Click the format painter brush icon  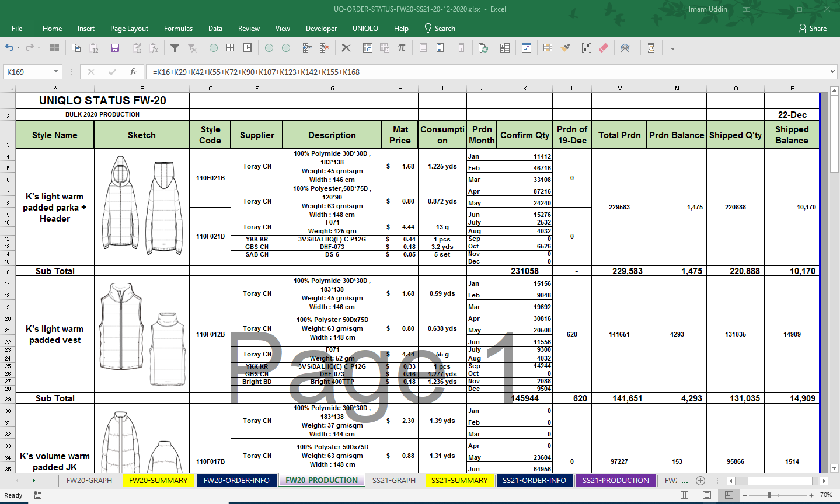565,48
